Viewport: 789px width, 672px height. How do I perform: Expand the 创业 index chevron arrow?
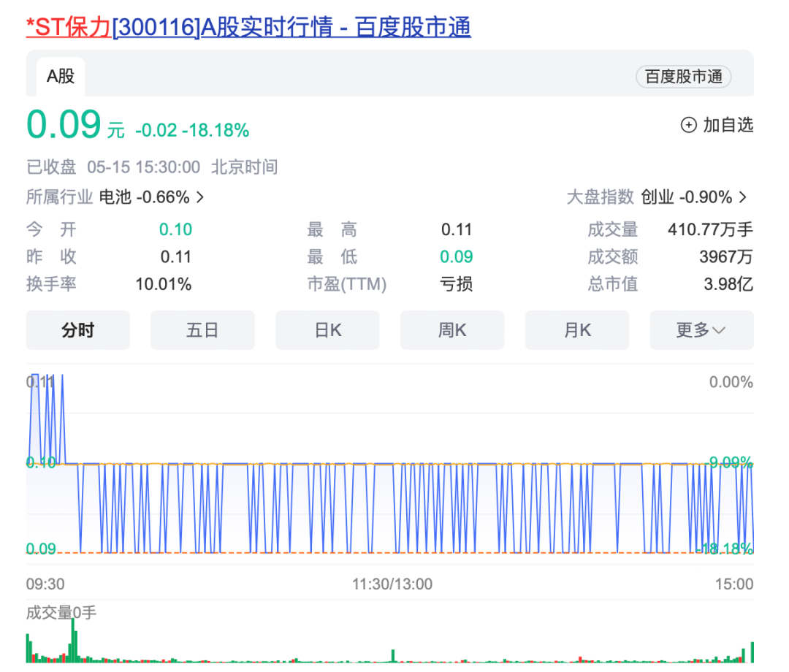point(743,197)
